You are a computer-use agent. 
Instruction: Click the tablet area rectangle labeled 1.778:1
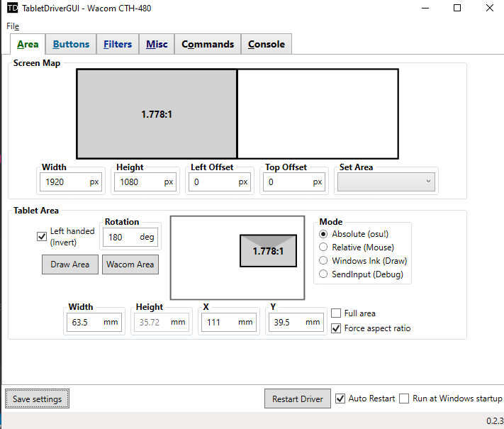coord(268,251)
